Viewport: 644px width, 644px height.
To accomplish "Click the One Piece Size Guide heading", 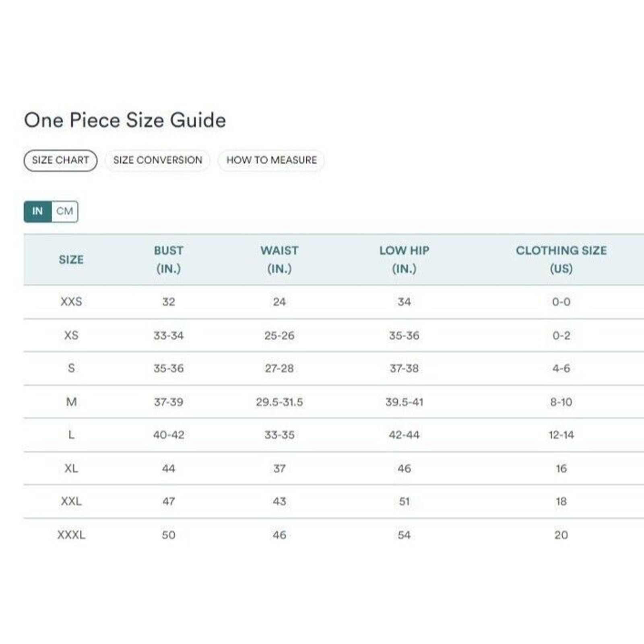I will click(125, 120).
